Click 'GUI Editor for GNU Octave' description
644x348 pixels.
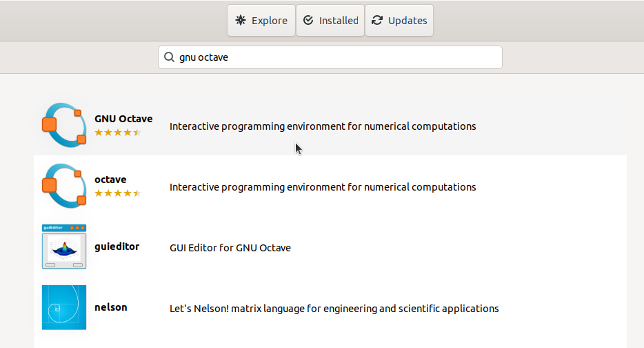[230, 248]
